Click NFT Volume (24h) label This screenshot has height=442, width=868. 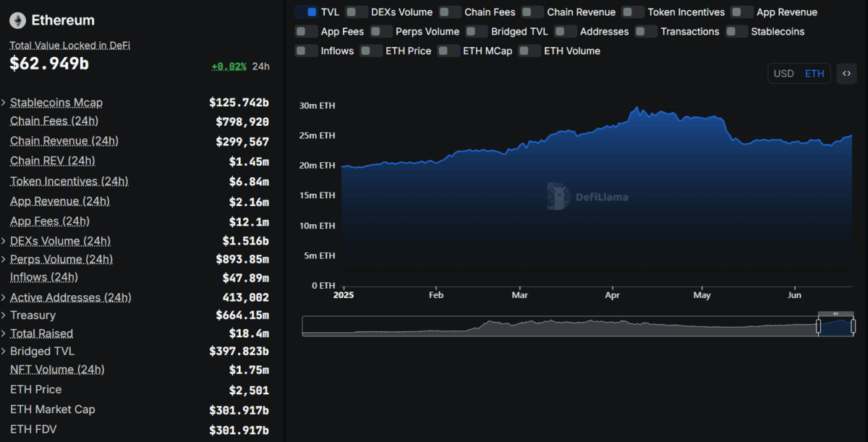tap(57, 370)
